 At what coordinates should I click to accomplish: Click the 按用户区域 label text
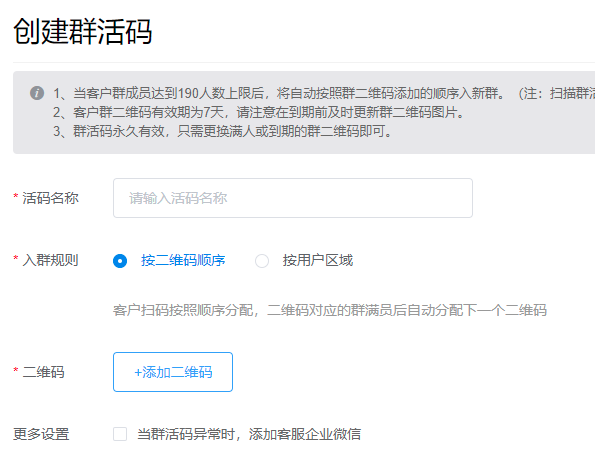pyautogui.click(x=318, y=260)
